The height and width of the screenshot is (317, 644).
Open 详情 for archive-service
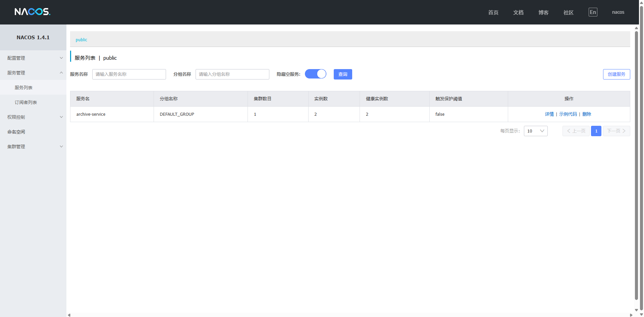[x=549, y=114]
